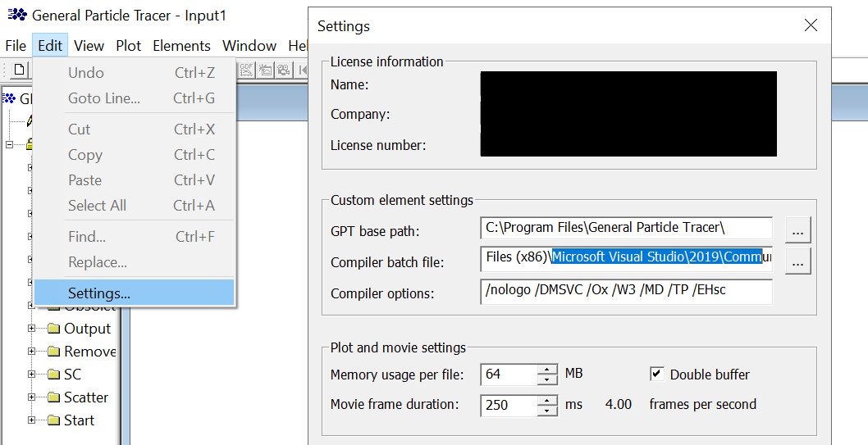Screen dimensions: 868x445
Task: Click the Start folder icon
Action: [53, 420]
